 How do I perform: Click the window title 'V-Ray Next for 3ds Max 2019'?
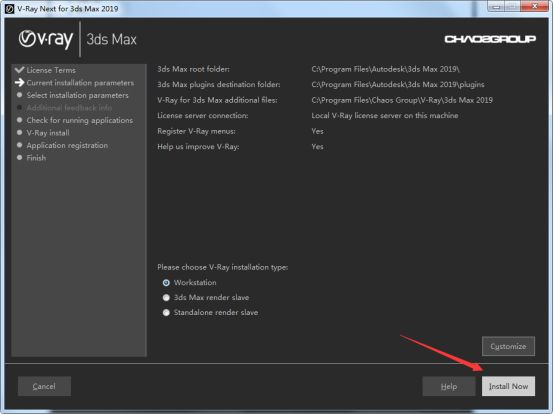click(x=67, y=8)
